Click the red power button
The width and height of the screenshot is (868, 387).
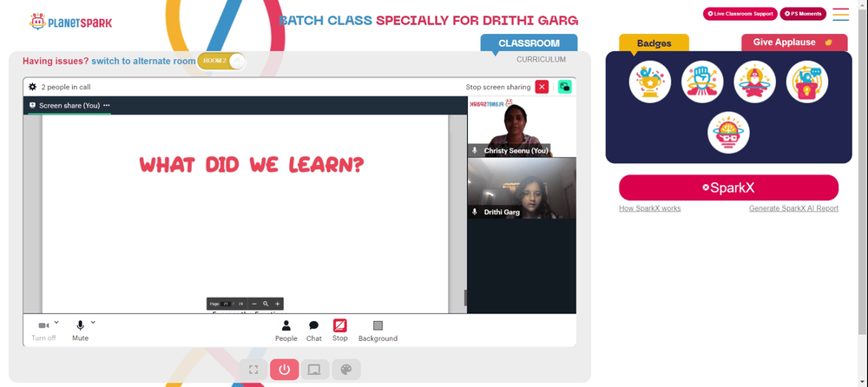coord(285,370)
